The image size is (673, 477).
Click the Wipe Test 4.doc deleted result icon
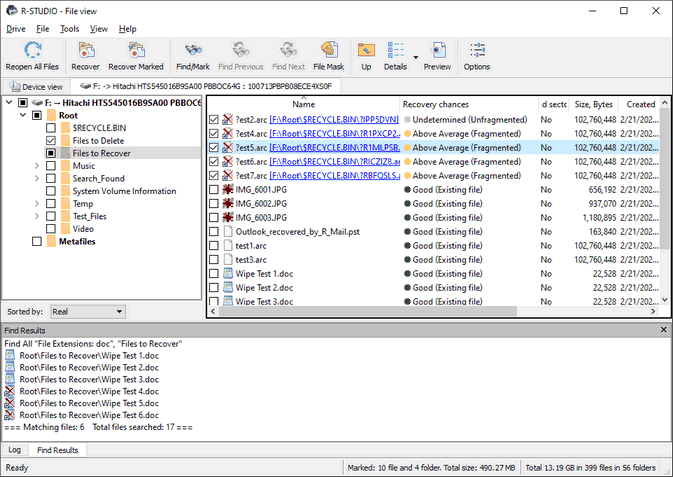click(9, 392)
